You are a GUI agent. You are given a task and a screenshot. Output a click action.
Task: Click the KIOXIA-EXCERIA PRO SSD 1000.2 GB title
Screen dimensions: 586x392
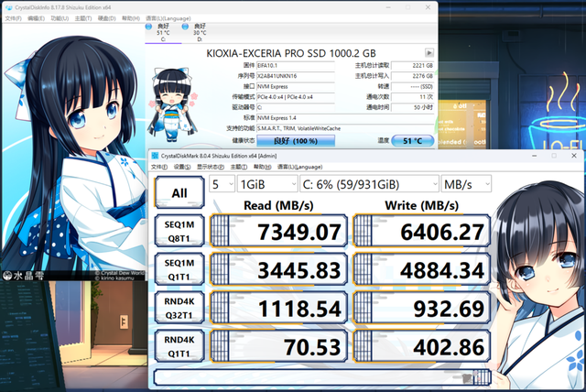pyautogui.click(x=291, y=53)
